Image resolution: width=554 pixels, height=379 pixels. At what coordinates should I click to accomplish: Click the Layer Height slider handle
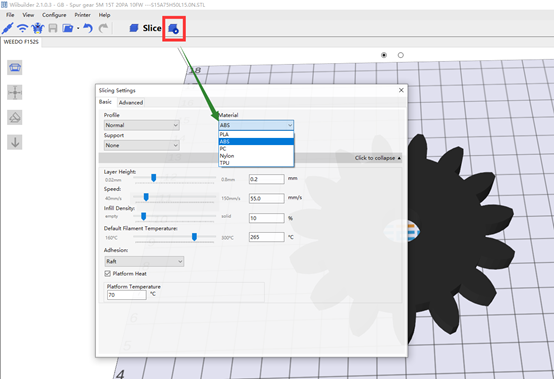[x=154, y=178]
